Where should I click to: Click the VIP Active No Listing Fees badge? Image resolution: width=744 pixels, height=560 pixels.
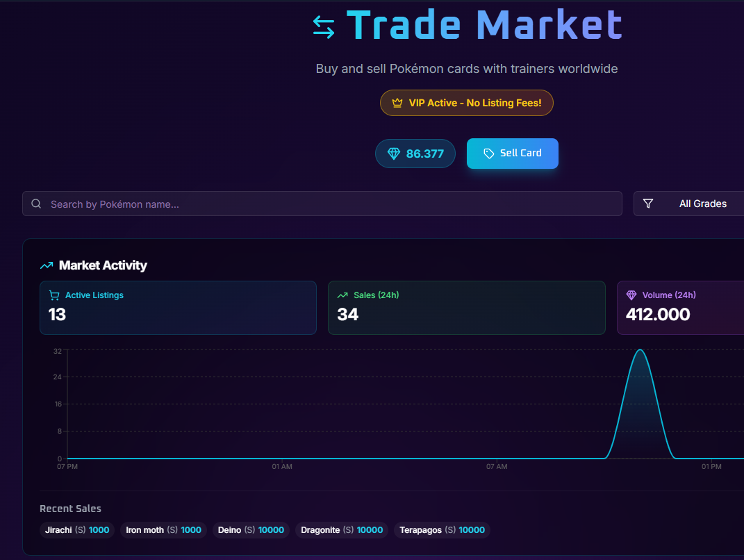click(466, 103)
